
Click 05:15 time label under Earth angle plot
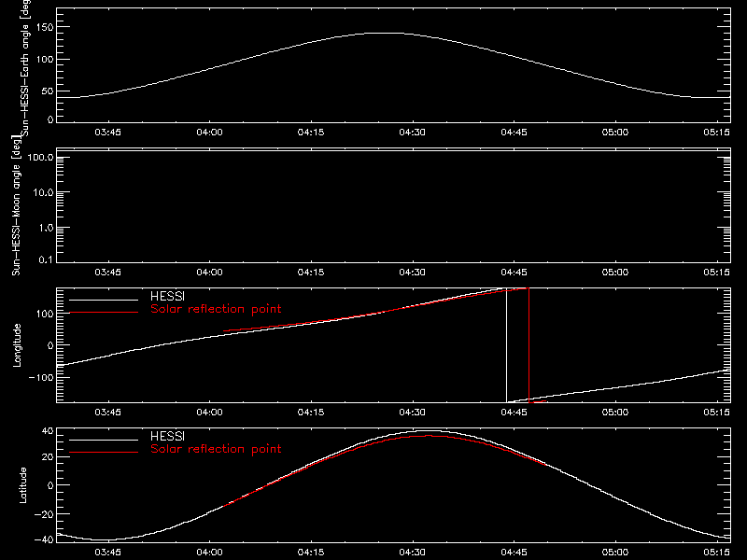click(x=716, y=133)
